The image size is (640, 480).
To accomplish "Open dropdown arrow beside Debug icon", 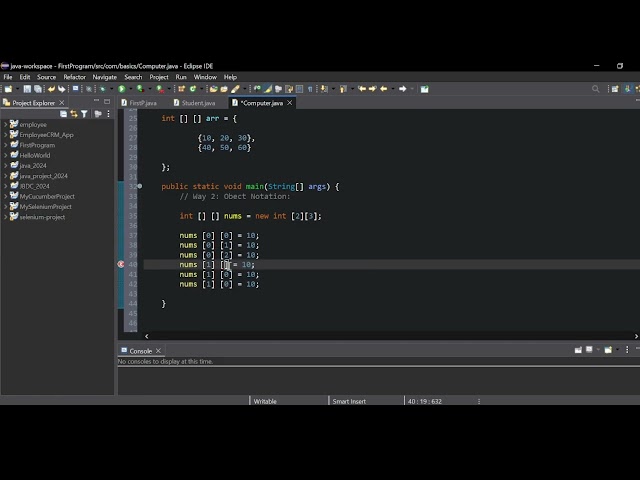I will [111, 89].
